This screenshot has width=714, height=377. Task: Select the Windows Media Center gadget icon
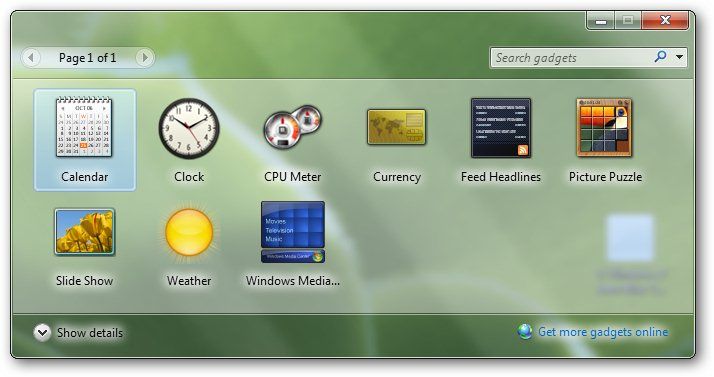293,232
